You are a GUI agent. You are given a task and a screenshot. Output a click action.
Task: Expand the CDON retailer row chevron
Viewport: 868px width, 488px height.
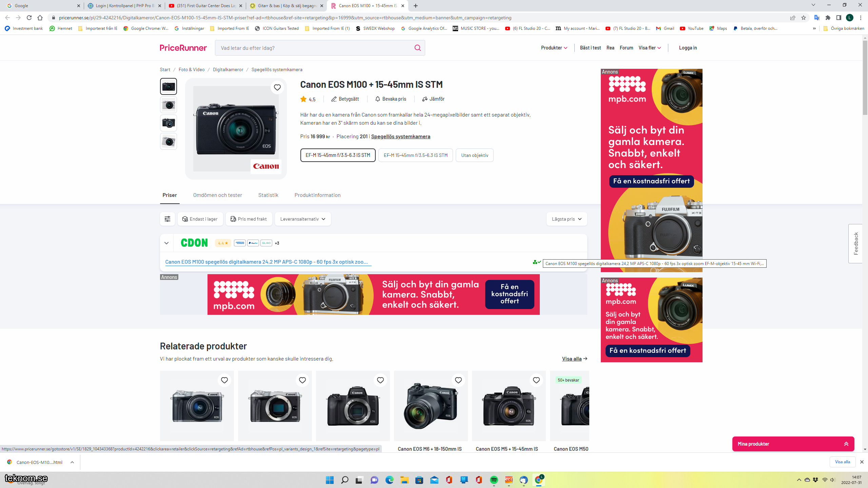point(166,243)
